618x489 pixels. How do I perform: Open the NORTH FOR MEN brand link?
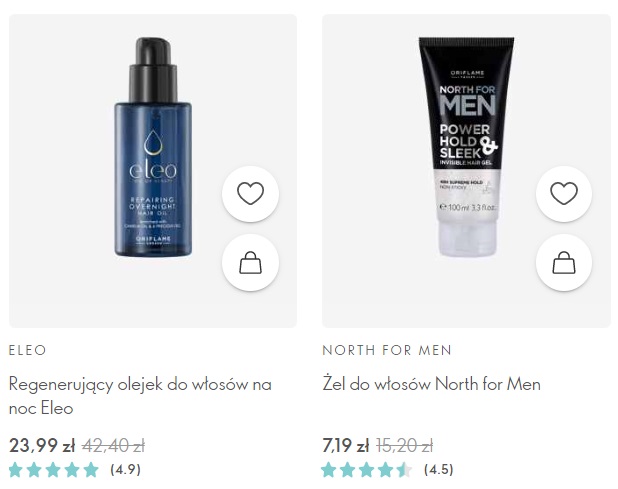click(387, 350)
